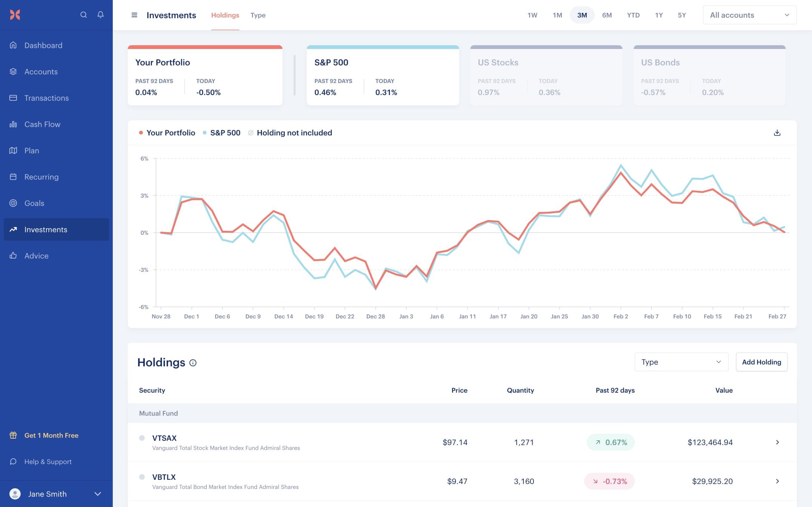The height and width of the screenshot is (507, 812).
Task: Click the search icon in the header
Action: coord(83,15)
